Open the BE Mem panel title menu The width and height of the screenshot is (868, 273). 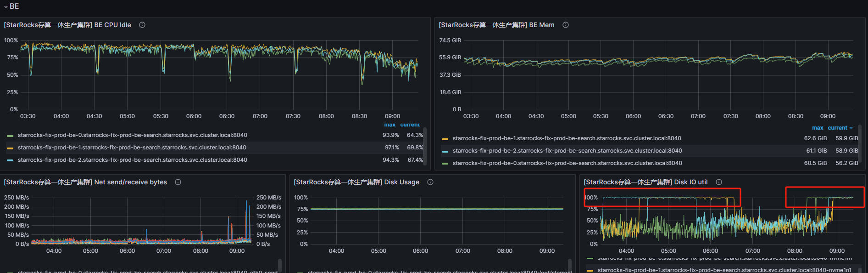coord(496,25)
